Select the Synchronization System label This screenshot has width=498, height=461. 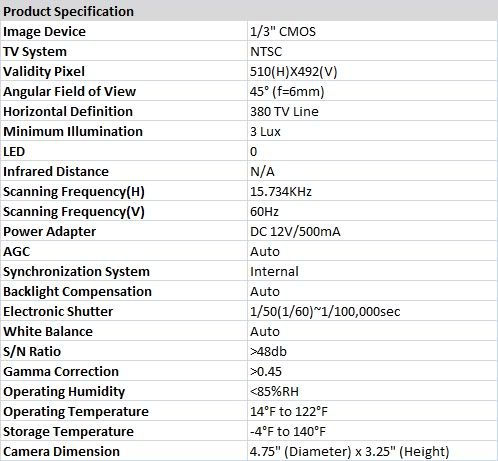[x=77, y=272]
